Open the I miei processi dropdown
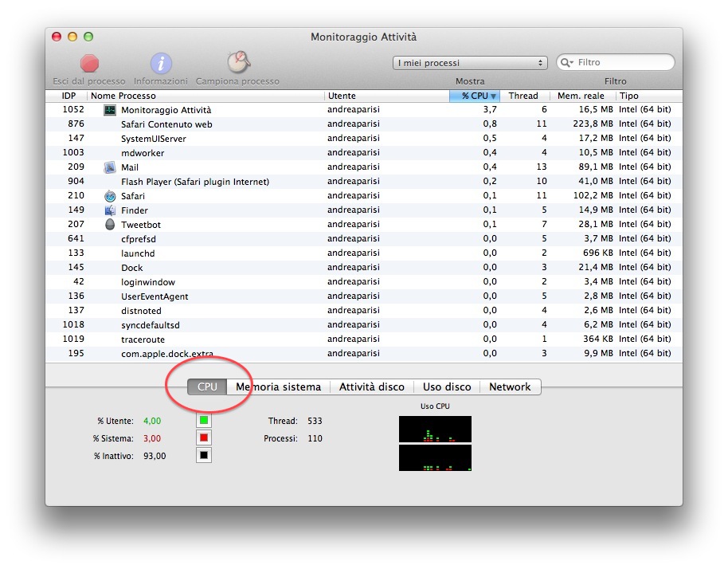728x569 pixels. pyautogui.click(x=470, y=63)
